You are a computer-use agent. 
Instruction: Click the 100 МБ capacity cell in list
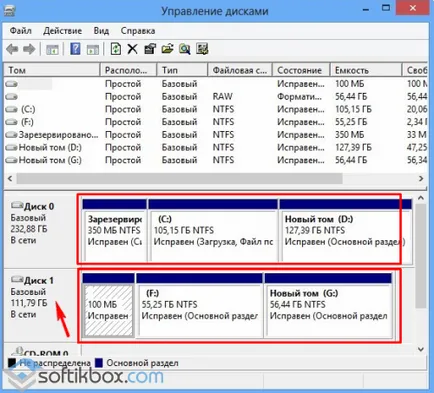coord(350,84)
